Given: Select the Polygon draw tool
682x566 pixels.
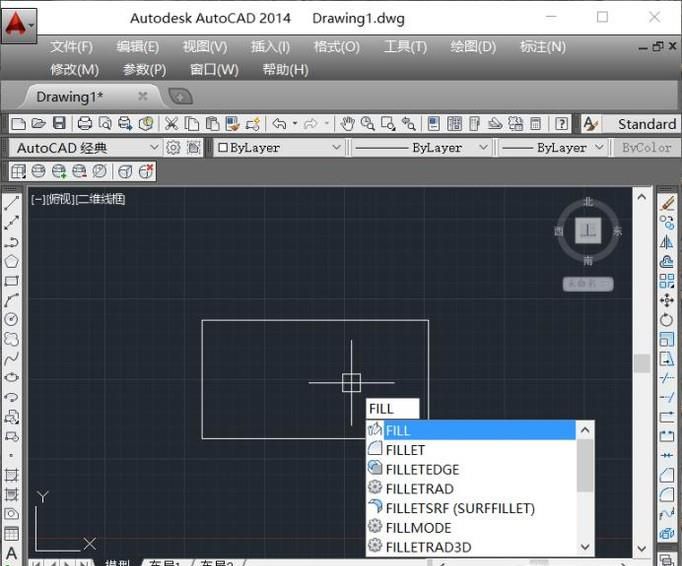Looking at the screenshot, I should [x=11, y=261].
